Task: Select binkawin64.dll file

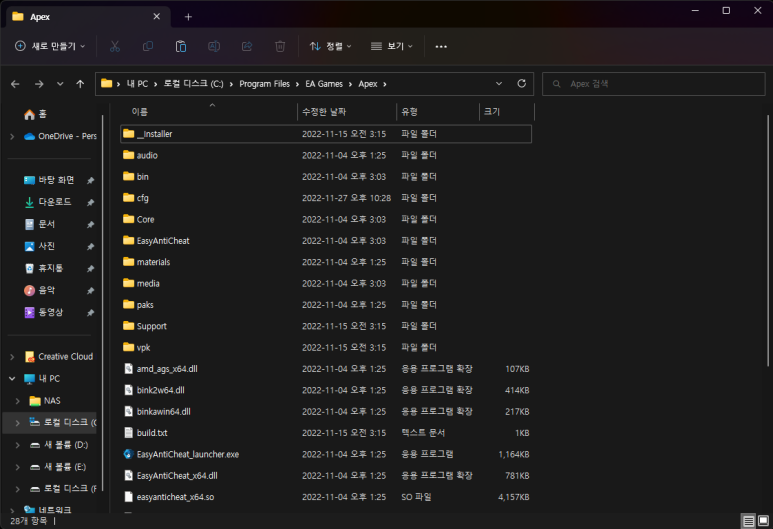Action: pyautogui.click(x=164, y=412)
